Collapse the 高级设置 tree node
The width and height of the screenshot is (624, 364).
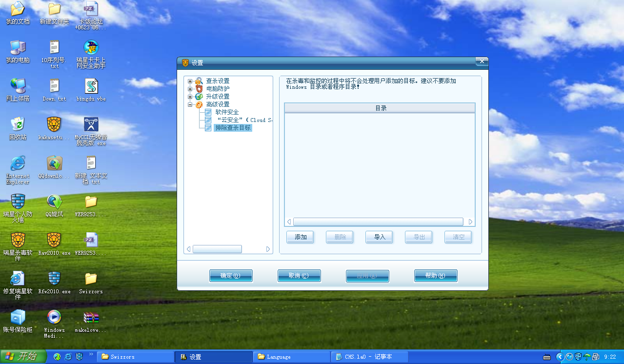(190, 104)
